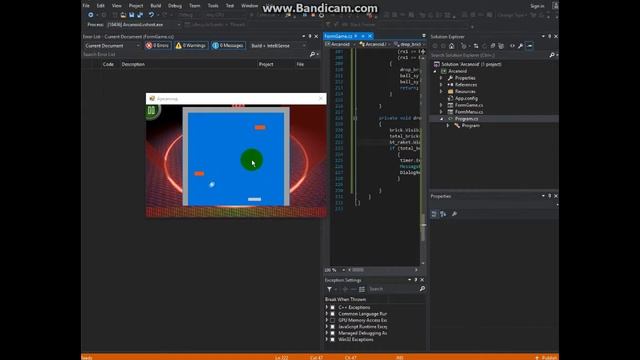The width and height of the screenshot is (640, 360).
Task: Open the Edit menu
Action: (x=100, y=6)
